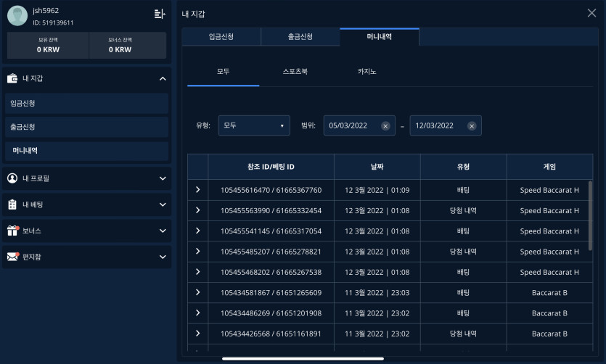This screenshot has height=364, width=606.
Task: Select the 스포츠북 filter tab
Action: click(x=295, y=72)
